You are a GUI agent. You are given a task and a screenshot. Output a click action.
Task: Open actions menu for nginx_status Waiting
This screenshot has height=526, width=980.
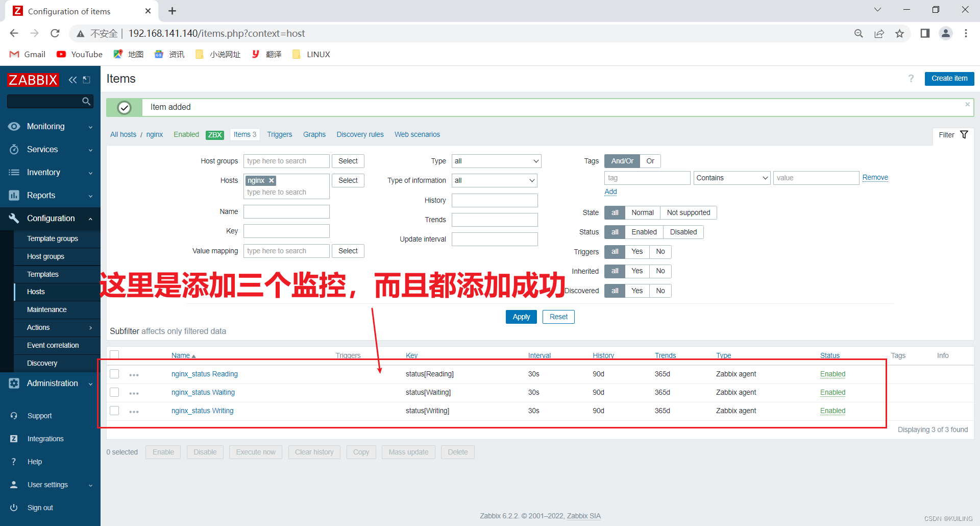134,393
